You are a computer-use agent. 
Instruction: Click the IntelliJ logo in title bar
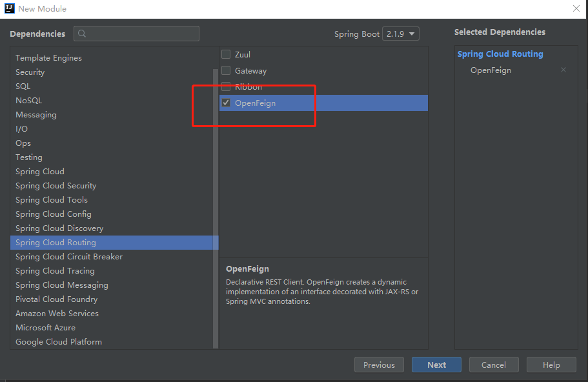point(9,9)
